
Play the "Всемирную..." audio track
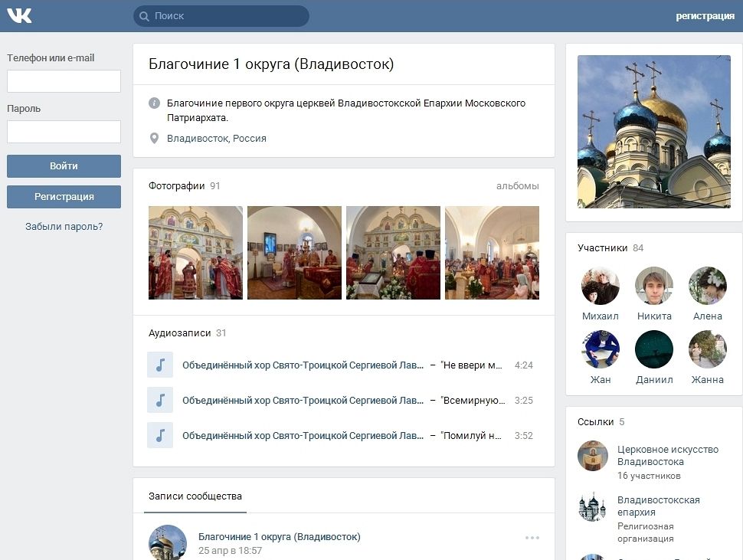point(160,401)
